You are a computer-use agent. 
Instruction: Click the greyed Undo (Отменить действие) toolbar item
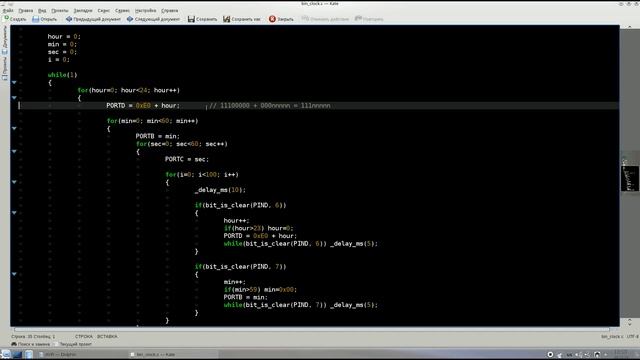coord(325,19)
